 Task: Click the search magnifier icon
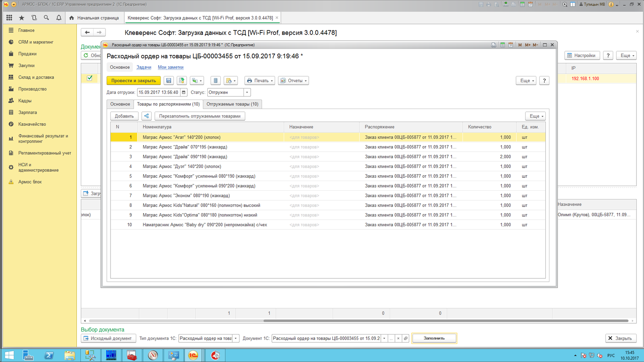(x=46, y=18)
